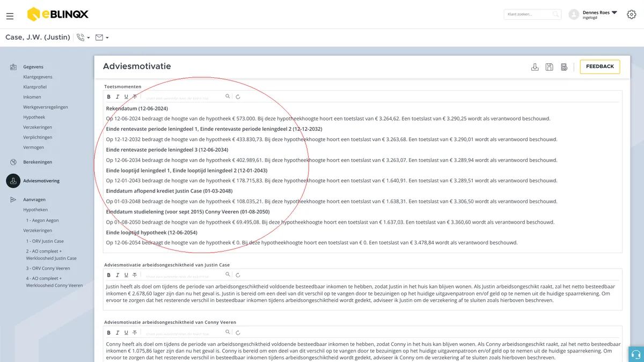Open the headset support chat icon

click(636, 354)
